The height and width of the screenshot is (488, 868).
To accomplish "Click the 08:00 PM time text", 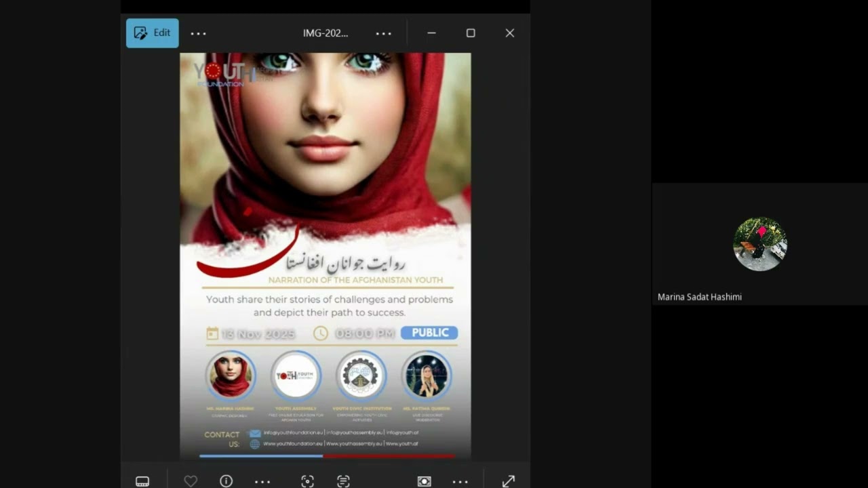I will point(365,333).
